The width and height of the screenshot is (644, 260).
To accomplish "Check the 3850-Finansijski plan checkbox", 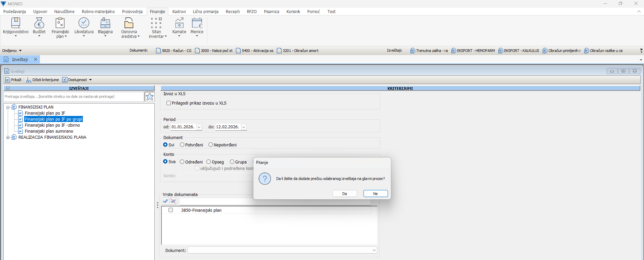I will pyautogui.click(x=171, y=210).
